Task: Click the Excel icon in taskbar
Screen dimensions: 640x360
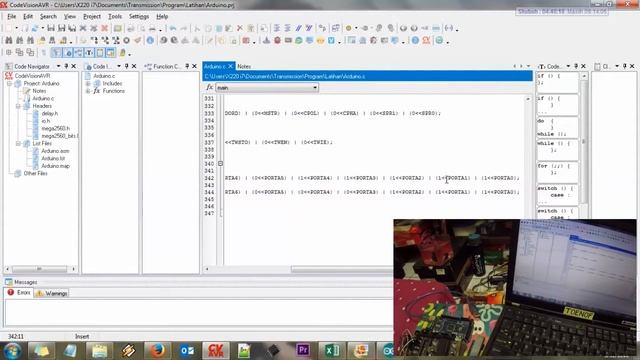Action: point(332,351)
